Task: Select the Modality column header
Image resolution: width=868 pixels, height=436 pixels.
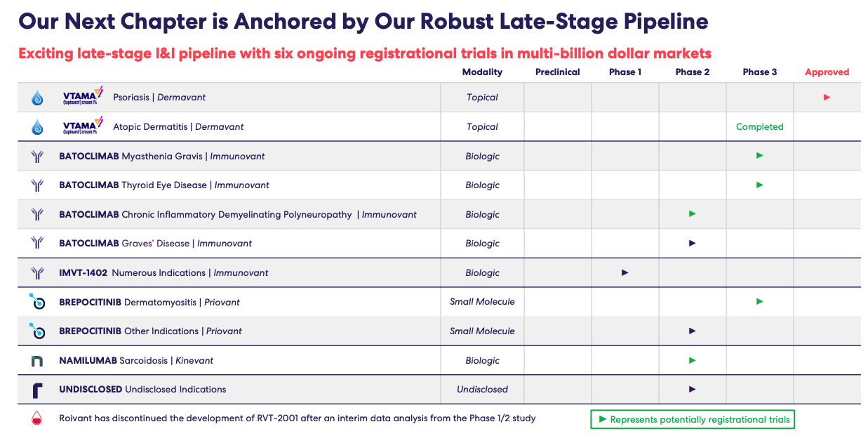Action: (x=482, y=72)
